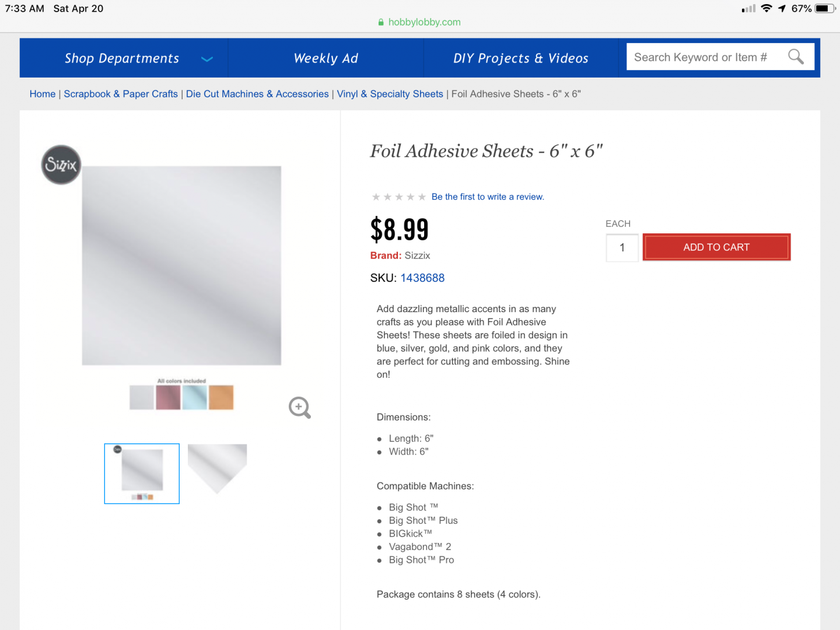Click the zoom-in magnifier on product image
This screenshot has height=630, width=840.
pyautogui.click(x=299, y=407)
